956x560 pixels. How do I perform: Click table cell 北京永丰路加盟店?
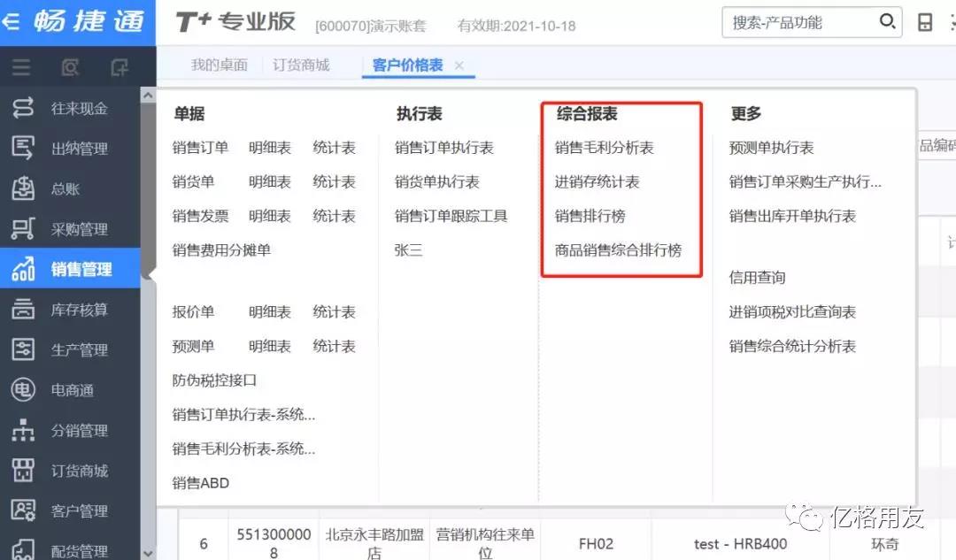click(374, 543)
